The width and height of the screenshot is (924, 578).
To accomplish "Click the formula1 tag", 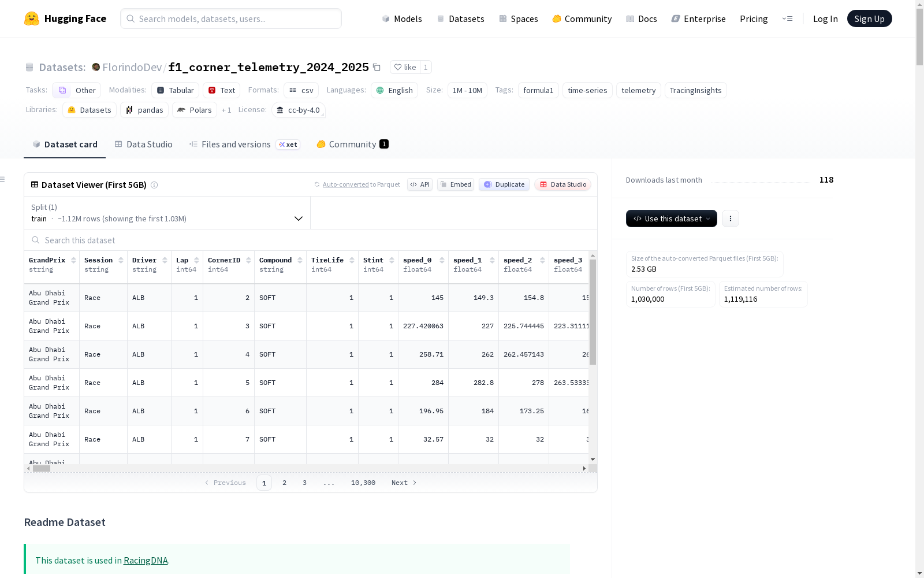I will click(x=538, y=90).
